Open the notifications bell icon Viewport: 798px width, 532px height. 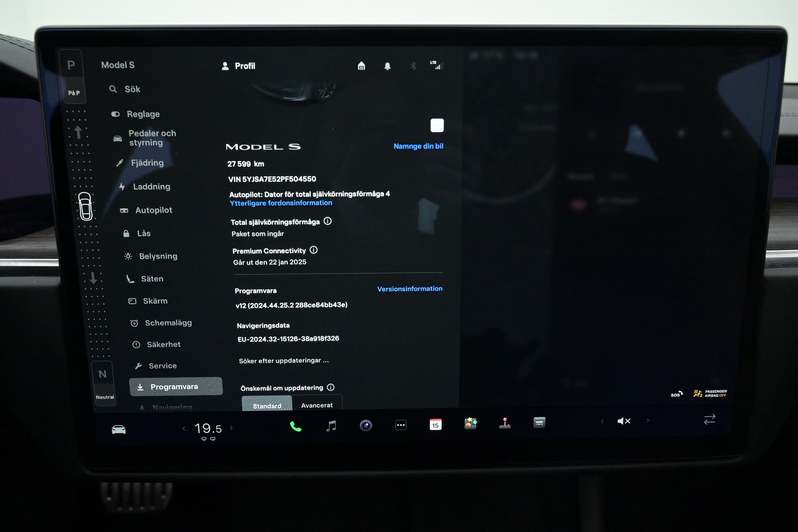click(x=388, y=66)
